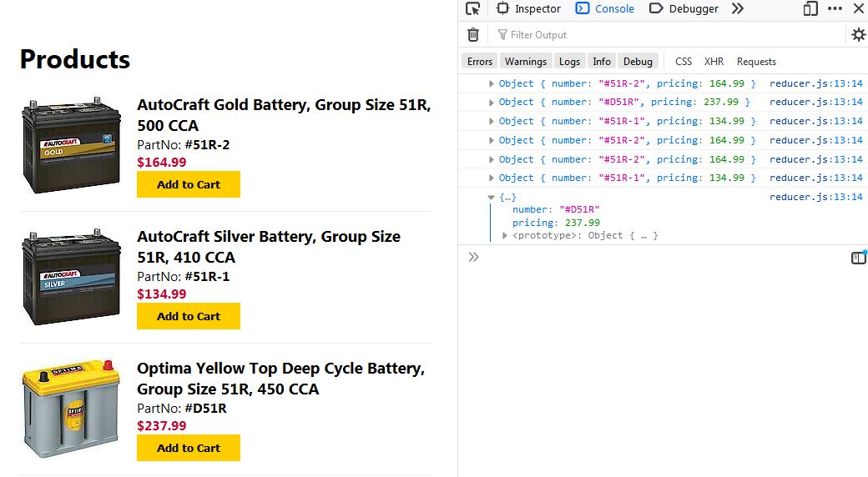The height and width of the screenshot is (477, 868).
Task: Click the AutoCraft Gold Battery title
Action: (x=284, y=115)
